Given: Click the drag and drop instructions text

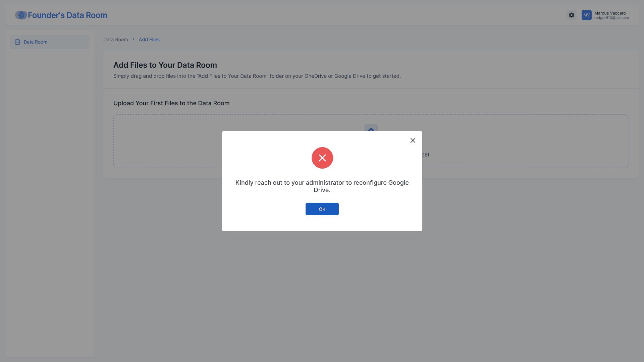Looking at the screenshot, I should [x=257, y=76].
